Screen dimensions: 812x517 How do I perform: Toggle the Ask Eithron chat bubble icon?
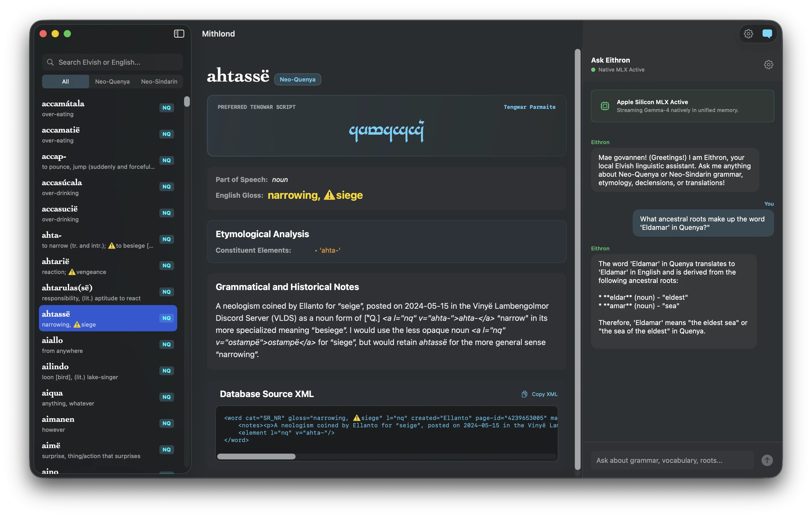click(767, 34)
